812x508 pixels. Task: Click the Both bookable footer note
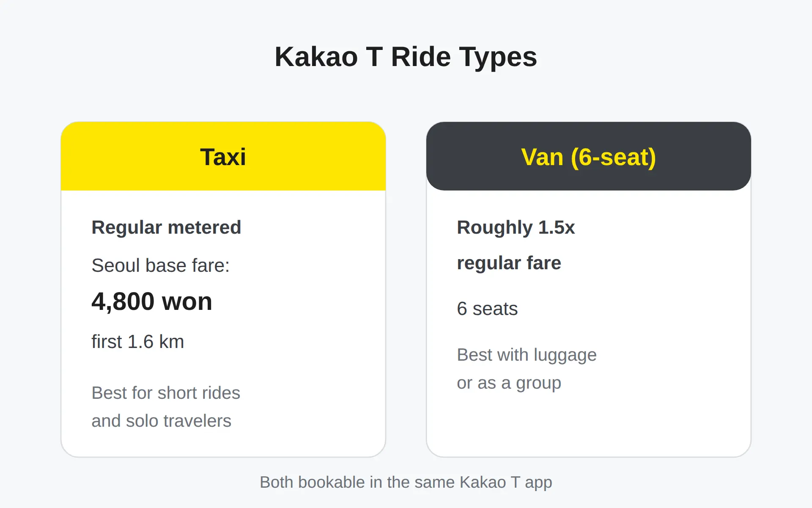[406, 482]
